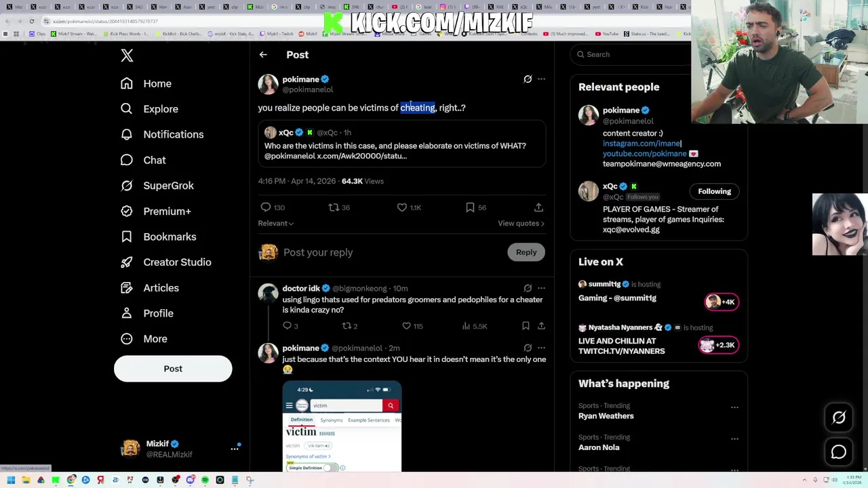
Task: Open the instagram.com/imane link
Action: pyautogui.click(x=642, y=144)
